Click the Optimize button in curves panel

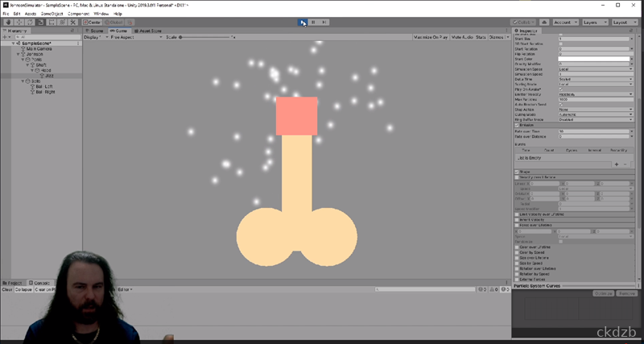pyautogui.click(x=603, y=293)
